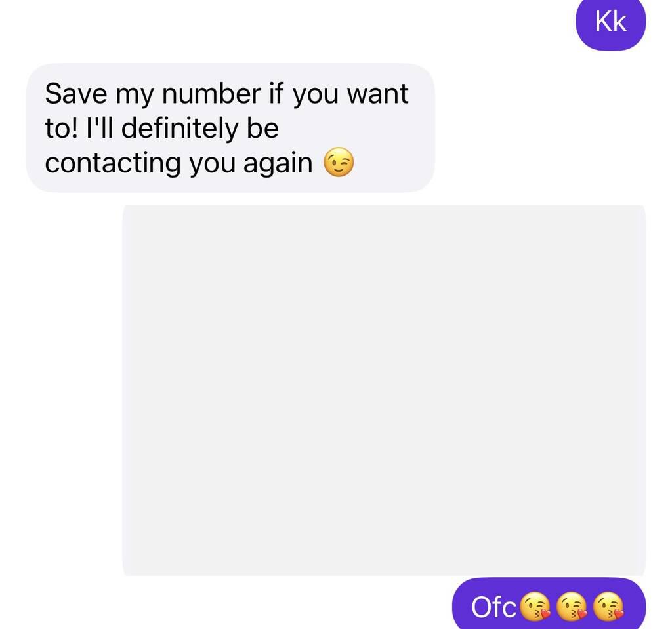Image resolution: width=672 pixels, height=629 pixels.
Task: Click the word "again" before the emoji
Action: [278, 164]
